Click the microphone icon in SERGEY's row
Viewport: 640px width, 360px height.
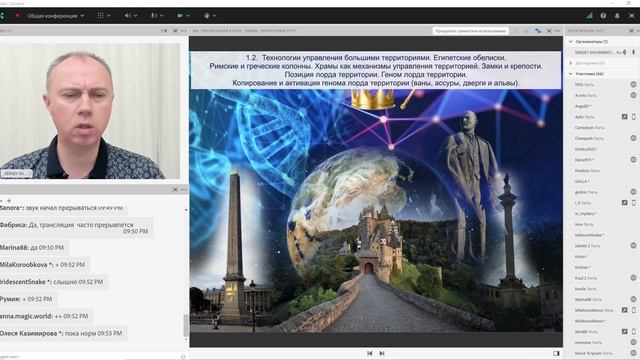click(633, 52)
